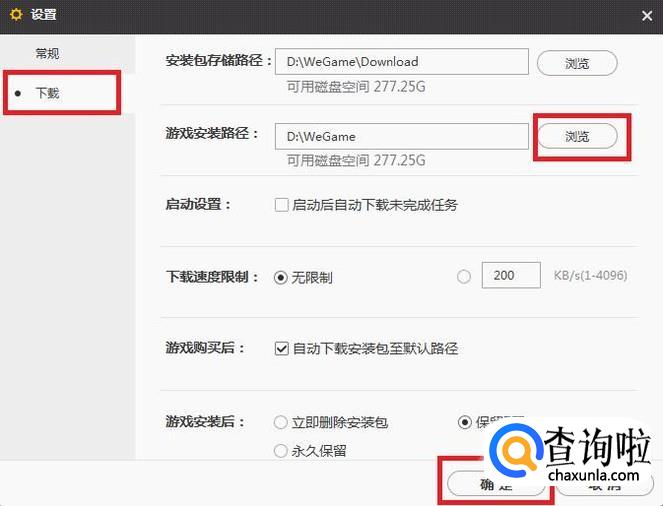Open the 常规 general settings tab
The height and width of the screenshot is (506, 663).
pyautogui.click(x=47, y=54)
